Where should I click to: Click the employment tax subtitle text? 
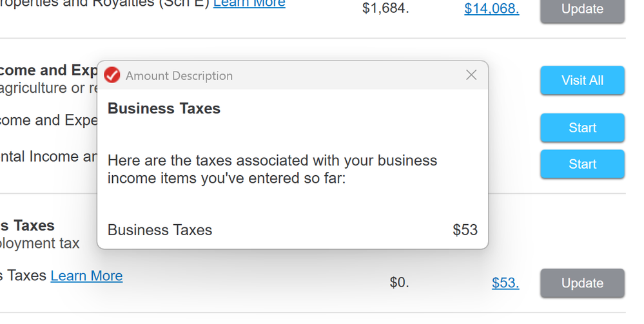click(x=40, y=243)
